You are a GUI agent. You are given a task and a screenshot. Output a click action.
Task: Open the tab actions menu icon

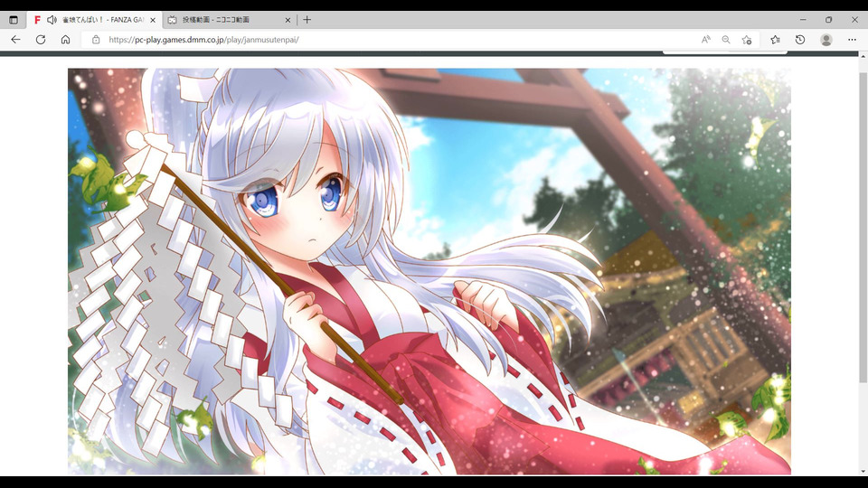pyautogui.click(x=14, y=20)
